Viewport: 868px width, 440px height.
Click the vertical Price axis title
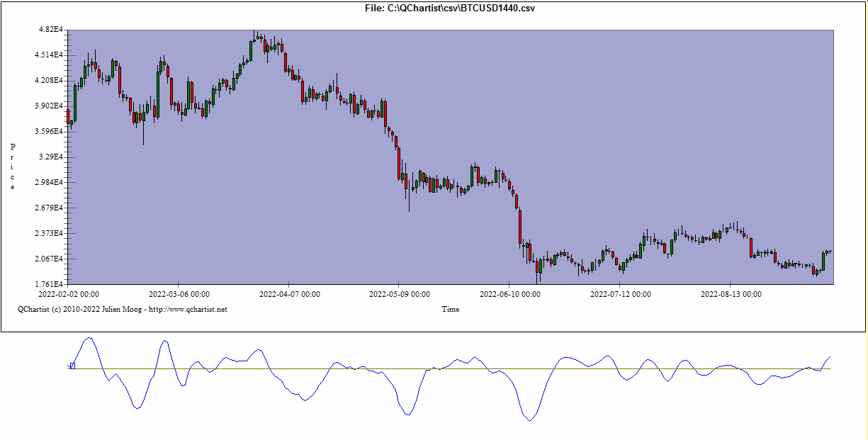tap(13, 167)
